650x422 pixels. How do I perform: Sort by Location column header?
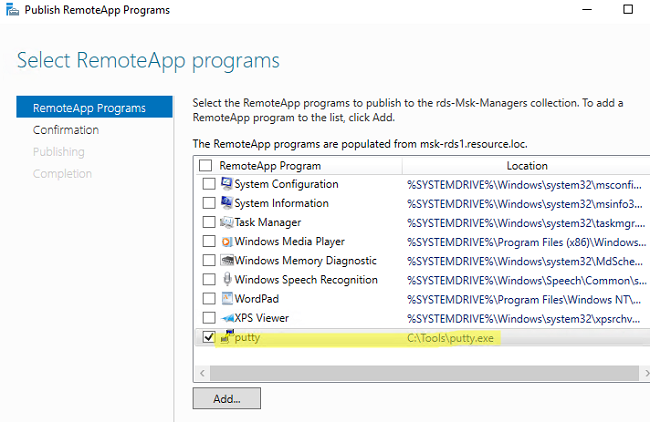(x=527, y=166)
